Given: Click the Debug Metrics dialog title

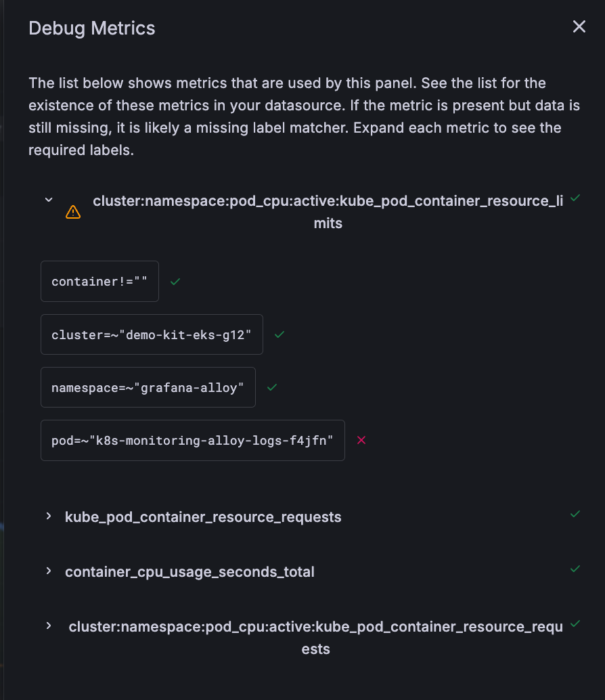Looking at the screenshot, I should tap(91, 28).
